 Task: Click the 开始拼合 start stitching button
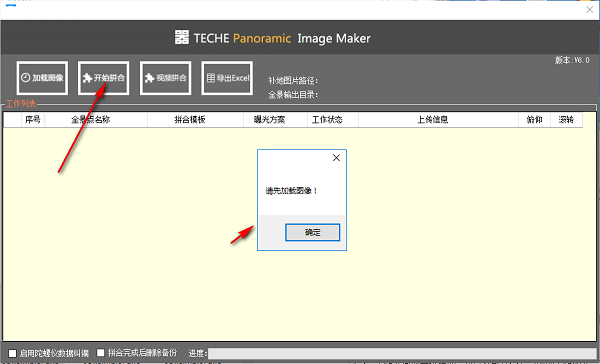pyautogui.click(x=103, y=78)
